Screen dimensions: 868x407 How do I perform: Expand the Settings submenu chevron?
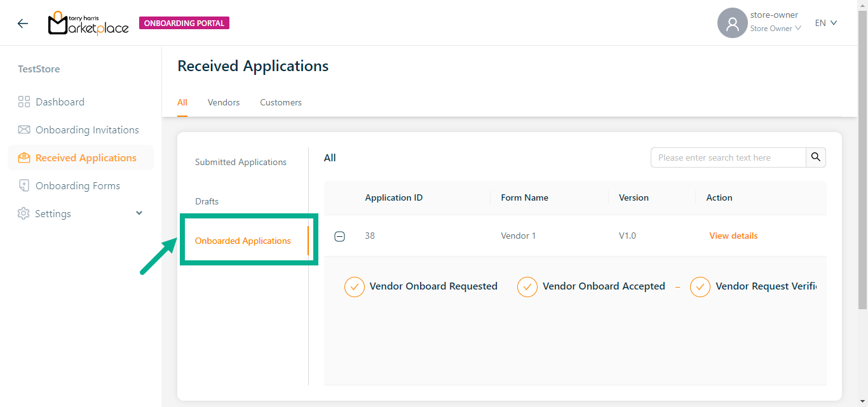point(139,213)
